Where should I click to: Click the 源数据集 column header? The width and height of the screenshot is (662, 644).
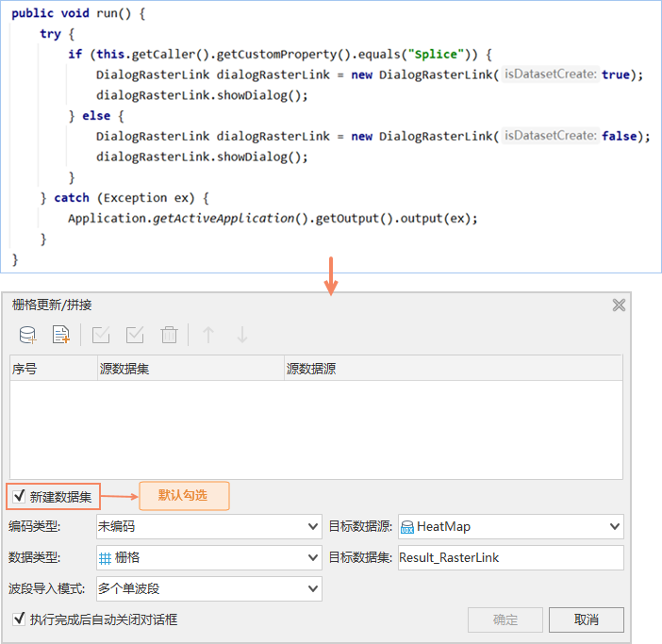click(x=189, y=369)
